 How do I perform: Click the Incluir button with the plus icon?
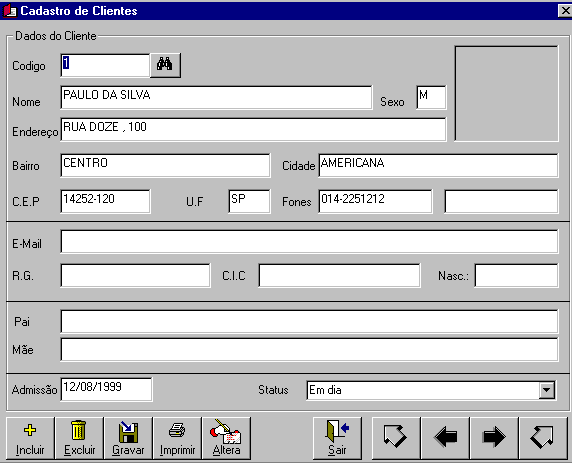point(30,438)
